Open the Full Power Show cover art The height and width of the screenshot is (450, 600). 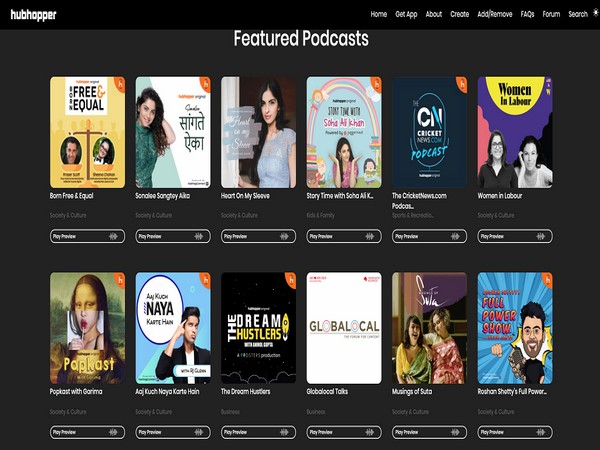click(515, 328)
